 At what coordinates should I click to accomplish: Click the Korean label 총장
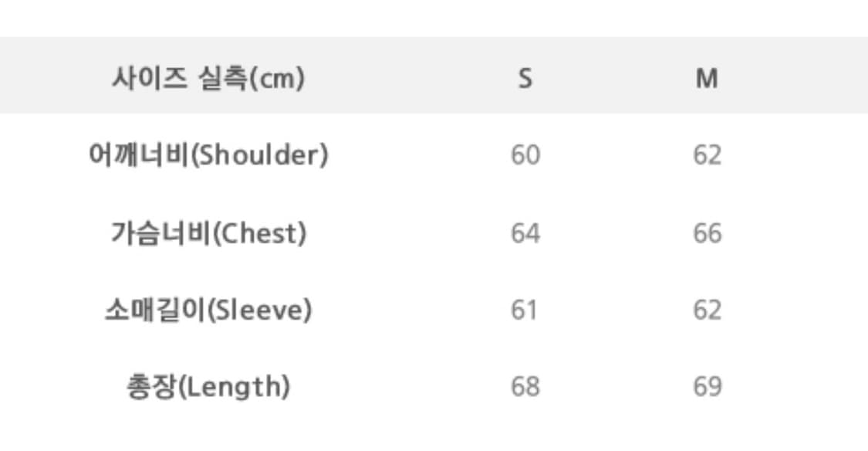click(x=150, y=386)
